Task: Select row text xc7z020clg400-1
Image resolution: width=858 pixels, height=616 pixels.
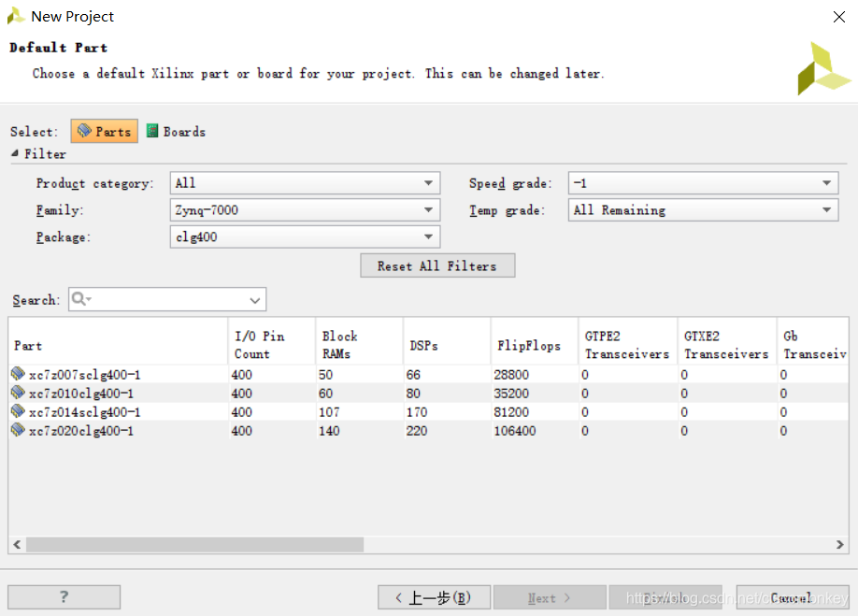Action: tap(81, 431)
